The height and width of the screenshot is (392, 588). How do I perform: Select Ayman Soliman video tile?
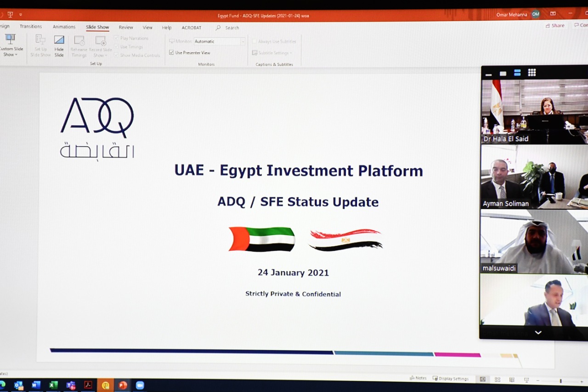pos(535,177)
